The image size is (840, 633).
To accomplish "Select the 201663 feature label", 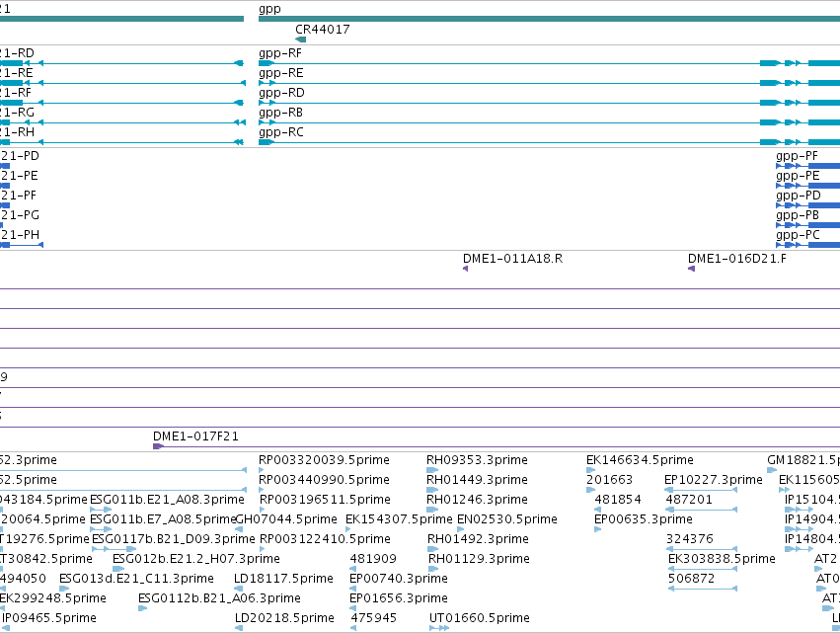I will [610, 480].
